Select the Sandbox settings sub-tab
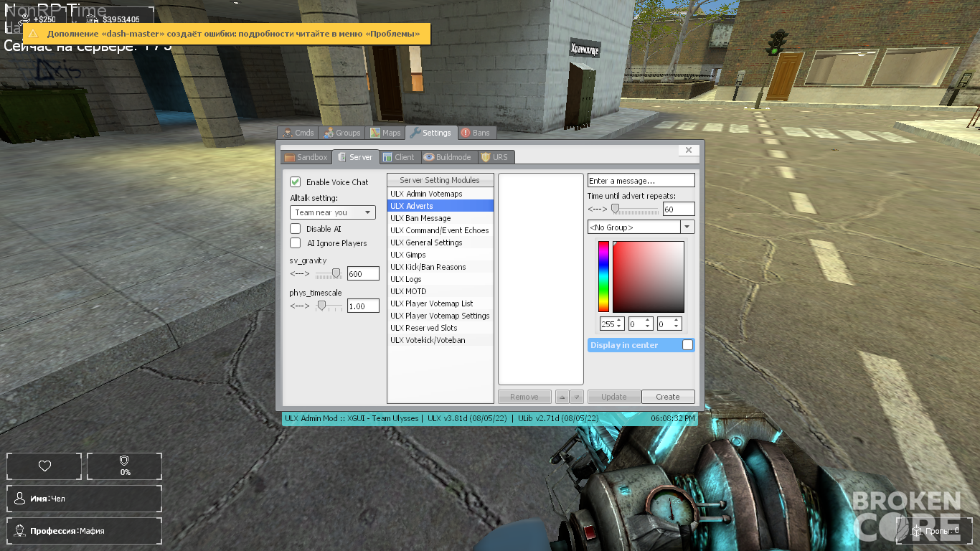 [x=306, y=157]
